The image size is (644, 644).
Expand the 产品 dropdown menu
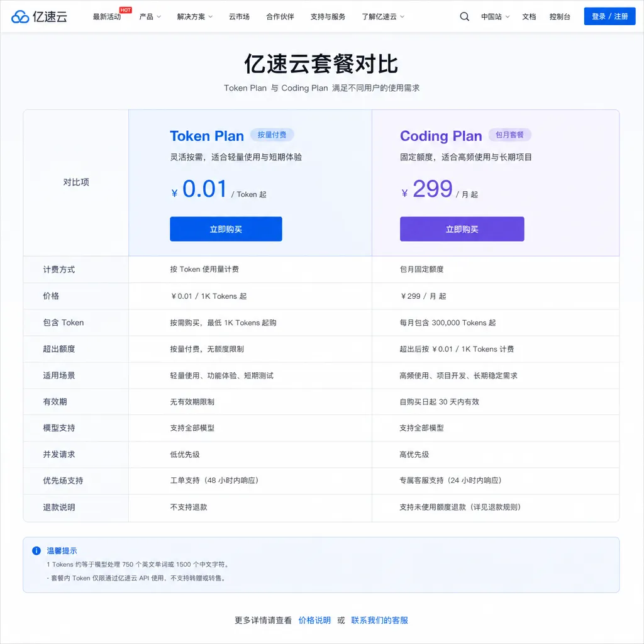tap(150, 17)
